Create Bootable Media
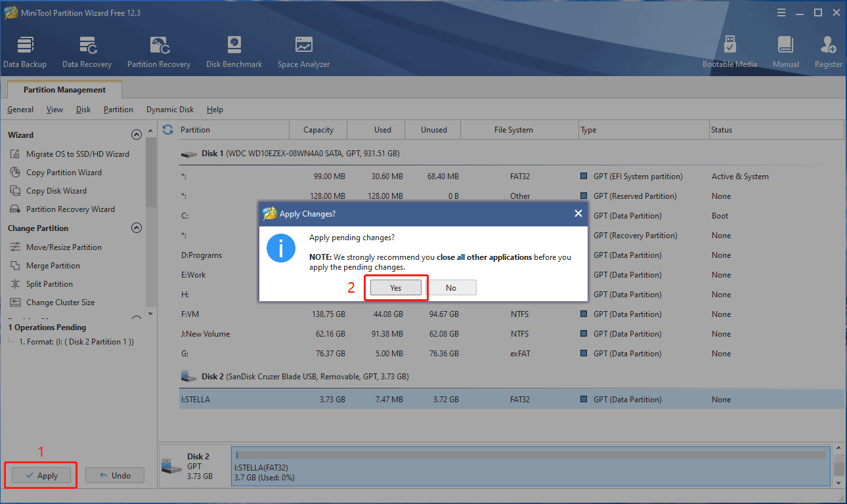The height and width of the screenshot is (504, 847). point(729,52)
